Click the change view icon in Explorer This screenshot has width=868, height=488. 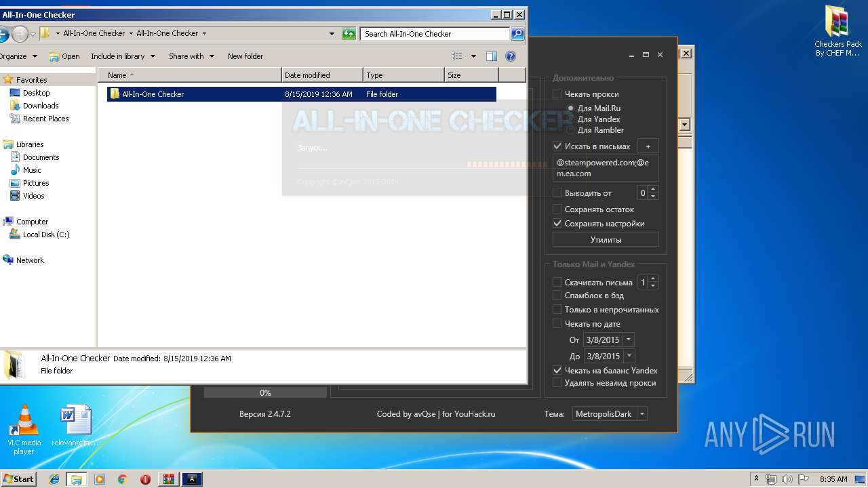457,56
